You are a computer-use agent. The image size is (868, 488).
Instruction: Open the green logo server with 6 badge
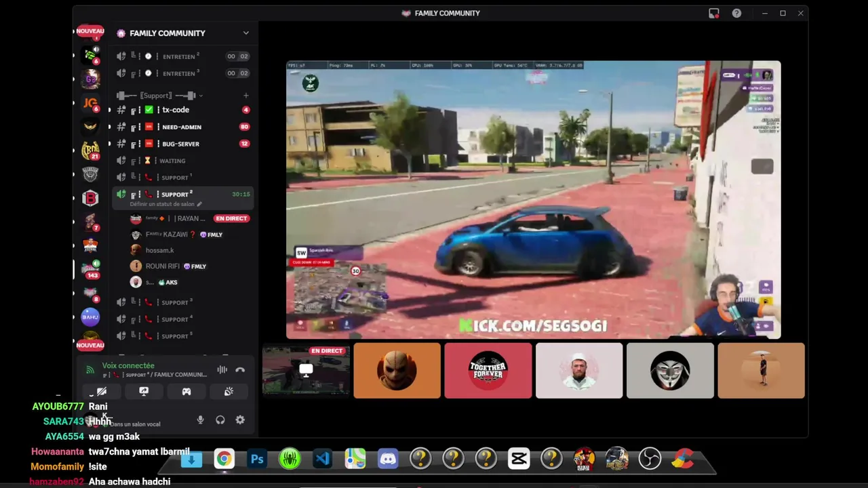90,54
